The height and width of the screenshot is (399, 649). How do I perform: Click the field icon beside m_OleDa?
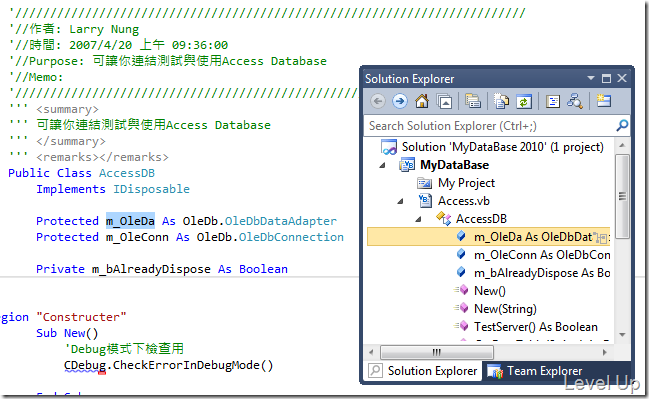(x=461, y=236)
